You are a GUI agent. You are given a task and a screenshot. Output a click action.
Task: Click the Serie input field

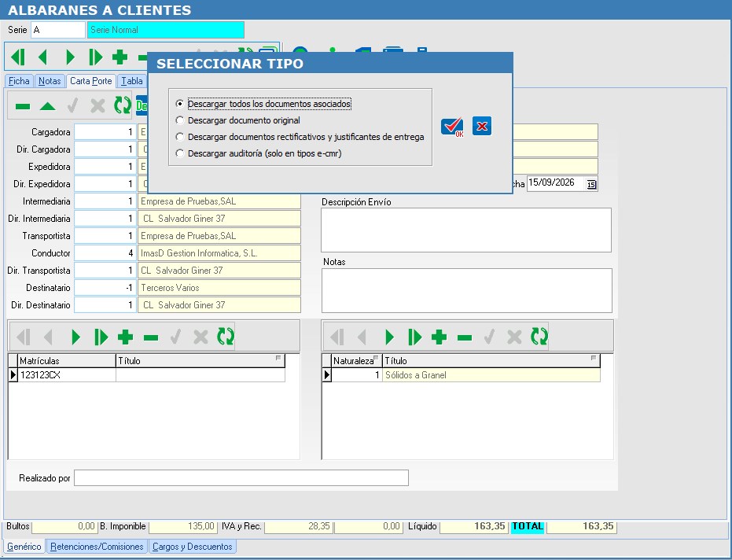[58, 30]
